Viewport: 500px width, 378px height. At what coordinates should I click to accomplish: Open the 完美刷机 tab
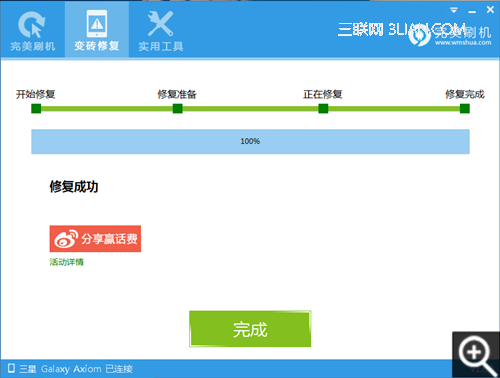click(32, 30)
